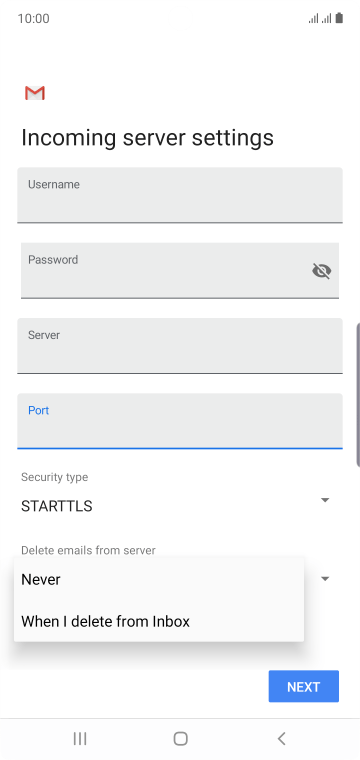The height and width of the screenshot is (760, 360).
Task: Tap the NEXT button
Action: click(304, 686)
